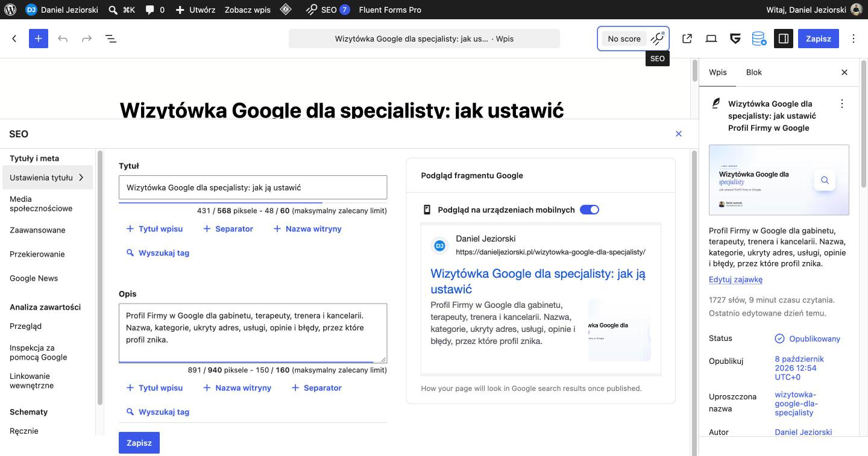The image size is (868, 456).
Task: Expand Ustawienia tytułu section
Action: pos(47,178)
